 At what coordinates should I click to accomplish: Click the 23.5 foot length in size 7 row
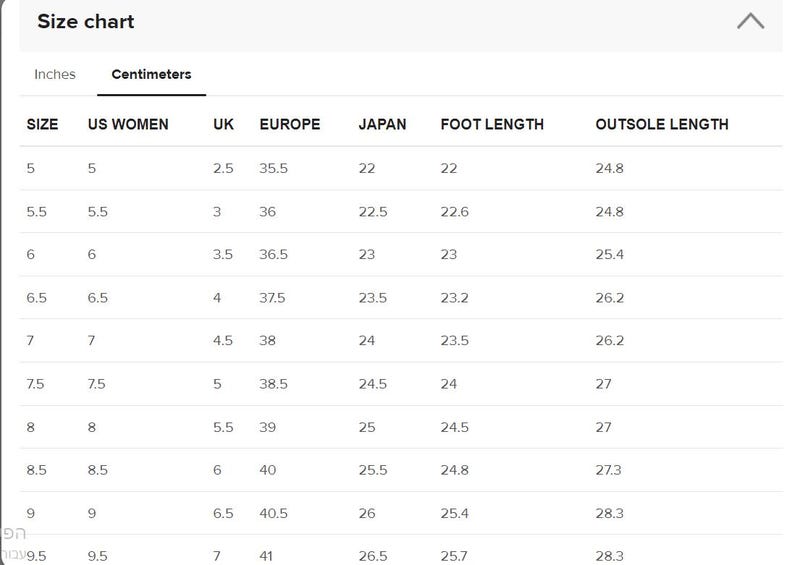pos(455,340)
